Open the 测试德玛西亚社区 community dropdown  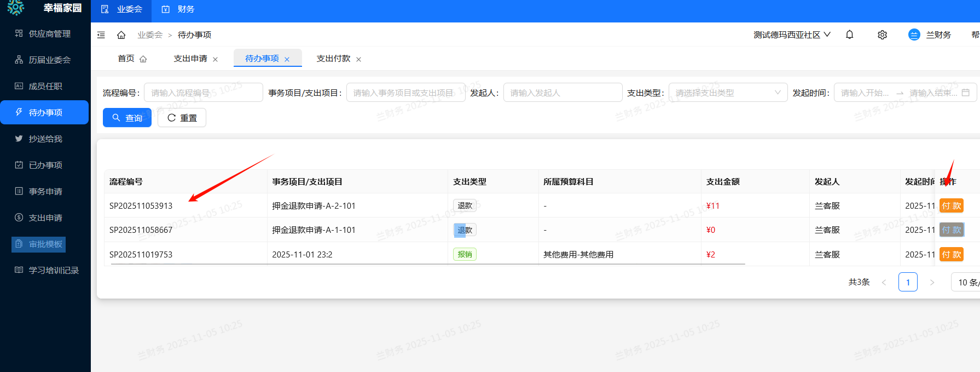(792, 35)
